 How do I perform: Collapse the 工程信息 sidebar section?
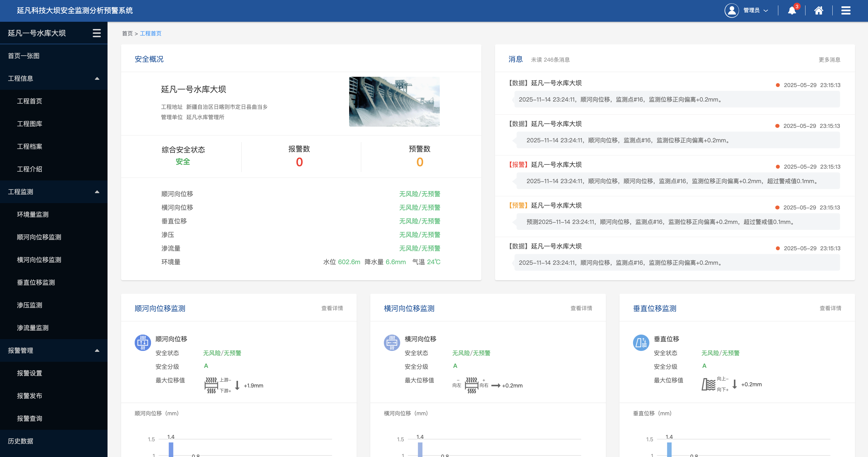pyautogui.click(x=97, y=79)
